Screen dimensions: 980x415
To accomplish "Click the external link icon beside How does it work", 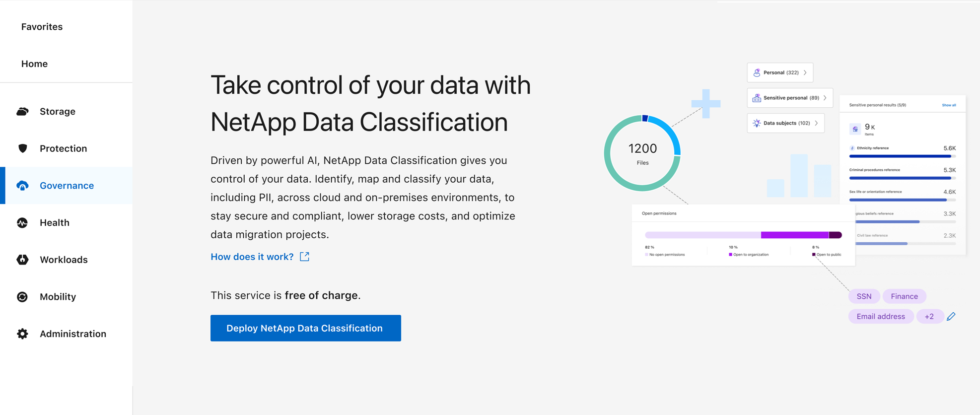I will click(x=304, y=257).
